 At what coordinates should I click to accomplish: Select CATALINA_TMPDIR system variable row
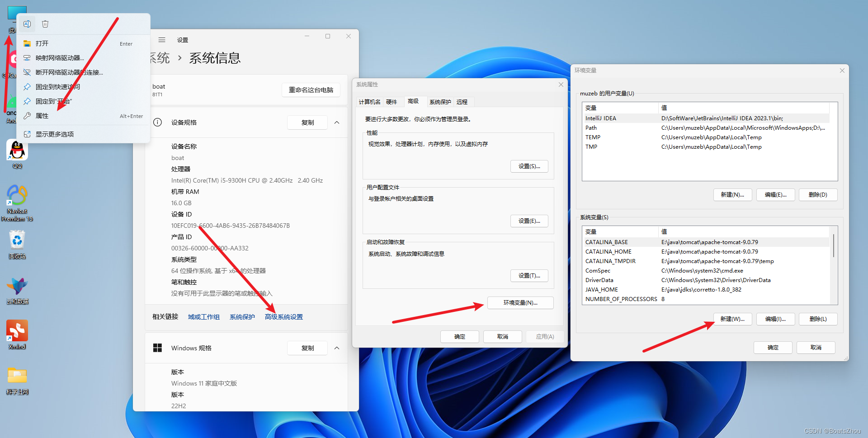pyautogui.click(x=706, y=261)
